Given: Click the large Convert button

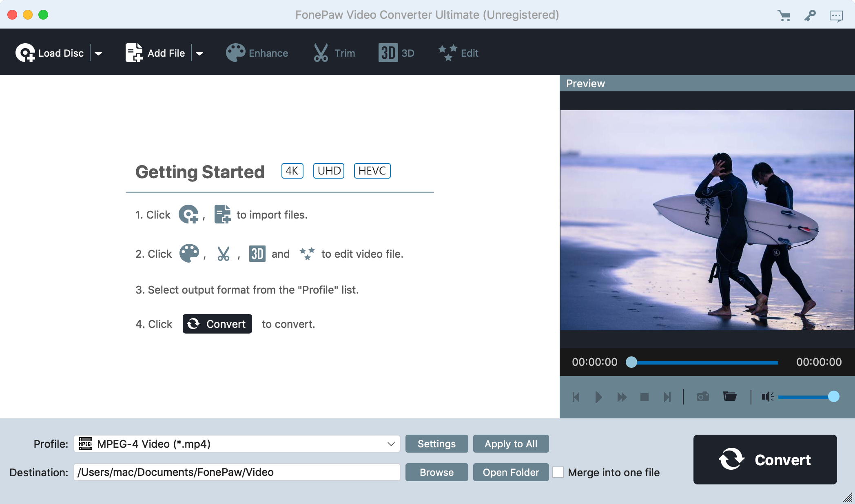Looking at the screenshot, I should pyautogui.click(x=765, y=460).
